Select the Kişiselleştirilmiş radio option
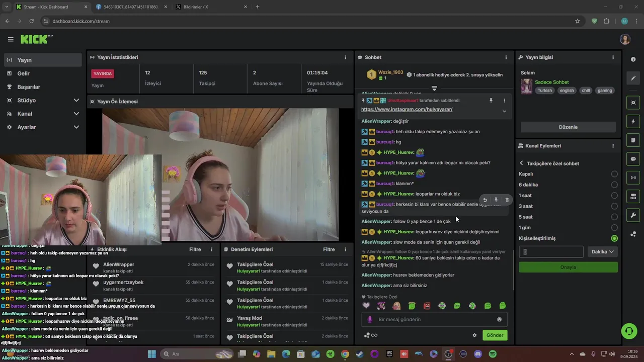This screenshot has width=644, height=362. pos(614,238)
